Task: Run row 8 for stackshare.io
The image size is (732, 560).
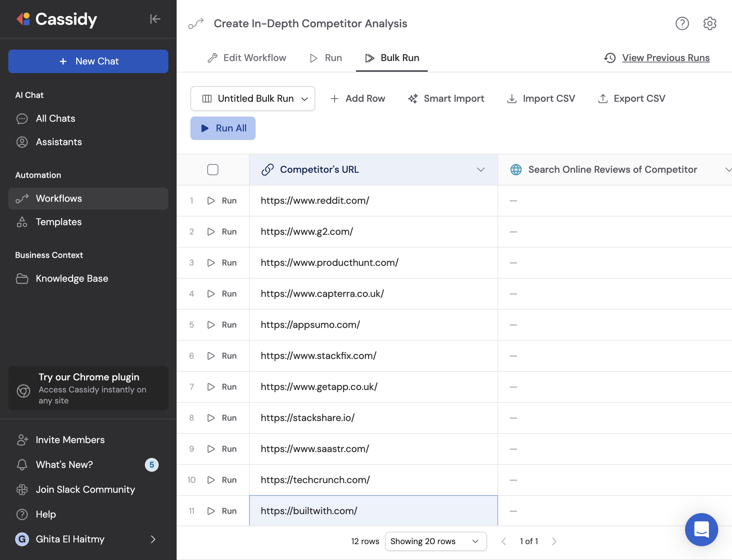Action: pyautogui.click(x=222, y=418)
